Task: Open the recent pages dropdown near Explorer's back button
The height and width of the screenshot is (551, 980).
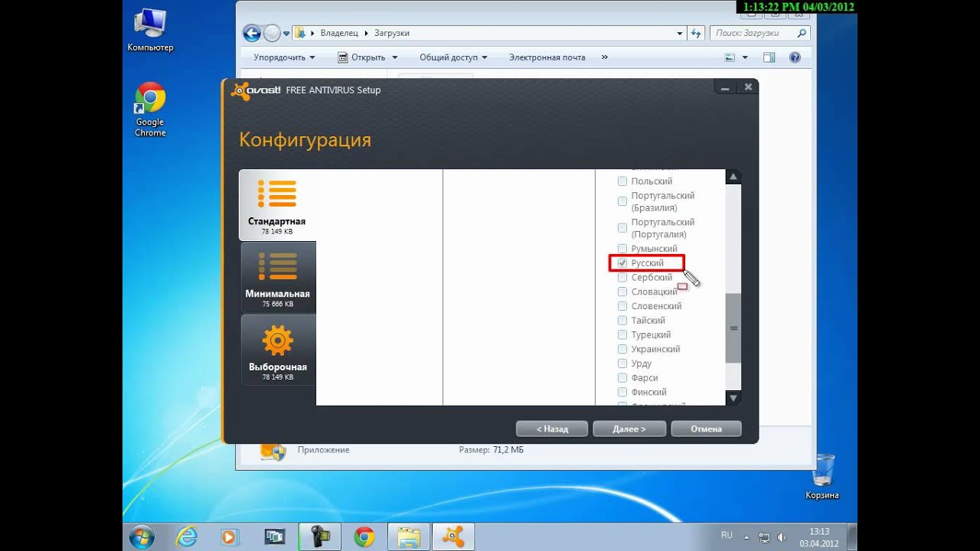Action: [x=286, y=34]
